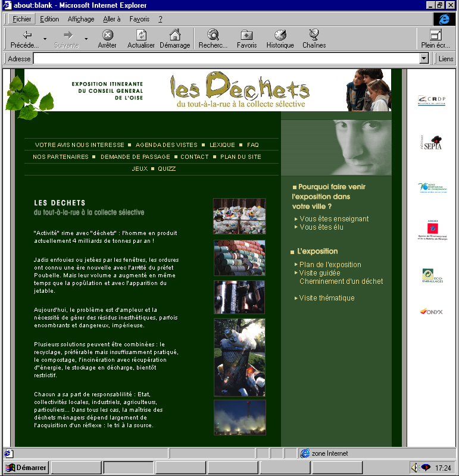Screen dimensions: 459x476
Task: Click in the Adresse input field
Action: click(x=226, y=59)
